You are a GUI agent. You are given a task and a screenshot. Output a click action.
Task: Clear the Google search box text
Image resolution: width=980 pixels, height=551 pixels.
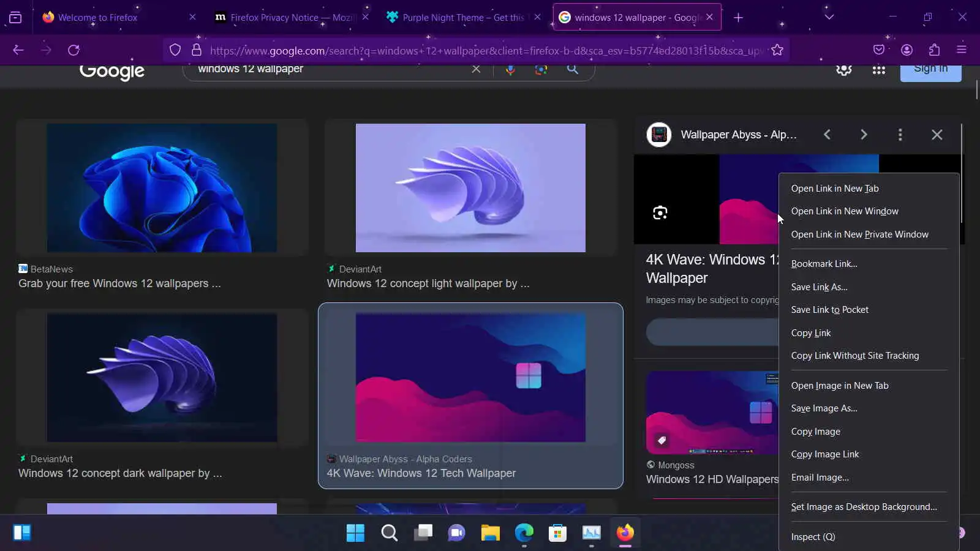tap(476, 69)
